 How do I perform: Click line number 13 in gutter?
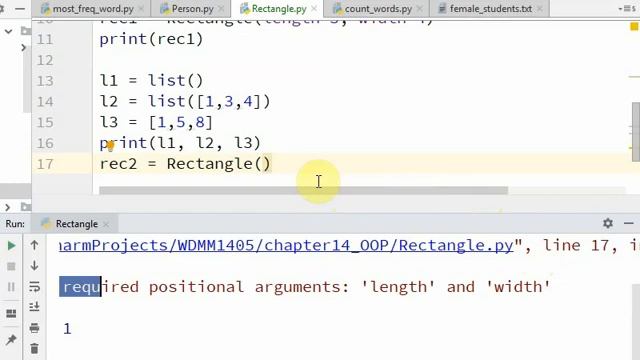click(x=45, y=81)
